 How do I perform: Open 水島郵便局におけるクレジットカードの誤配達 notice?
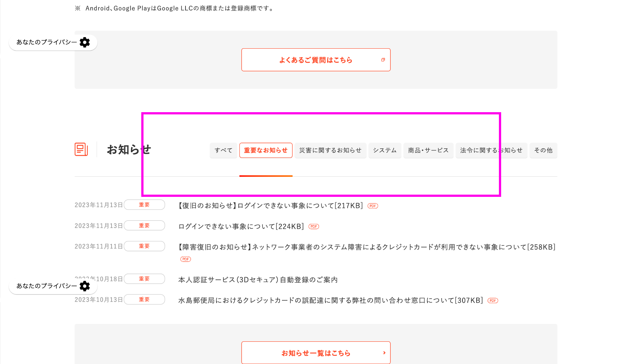tap(331, 300)
